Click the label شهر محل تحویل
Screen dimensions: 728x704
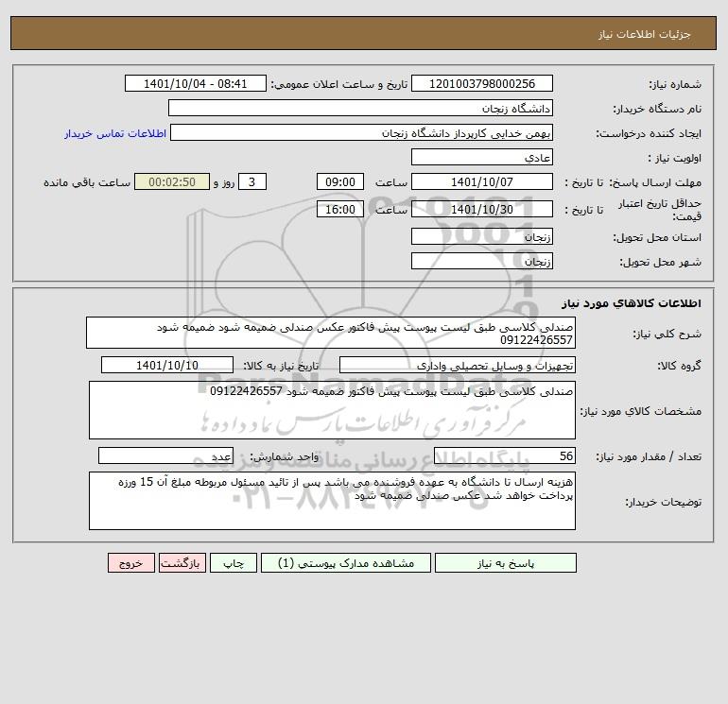[661, 262]
